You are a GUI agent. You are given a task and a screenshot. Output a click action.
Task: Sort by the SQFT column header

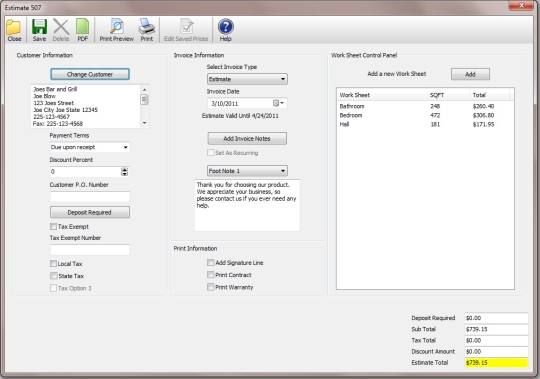point(448,95)
